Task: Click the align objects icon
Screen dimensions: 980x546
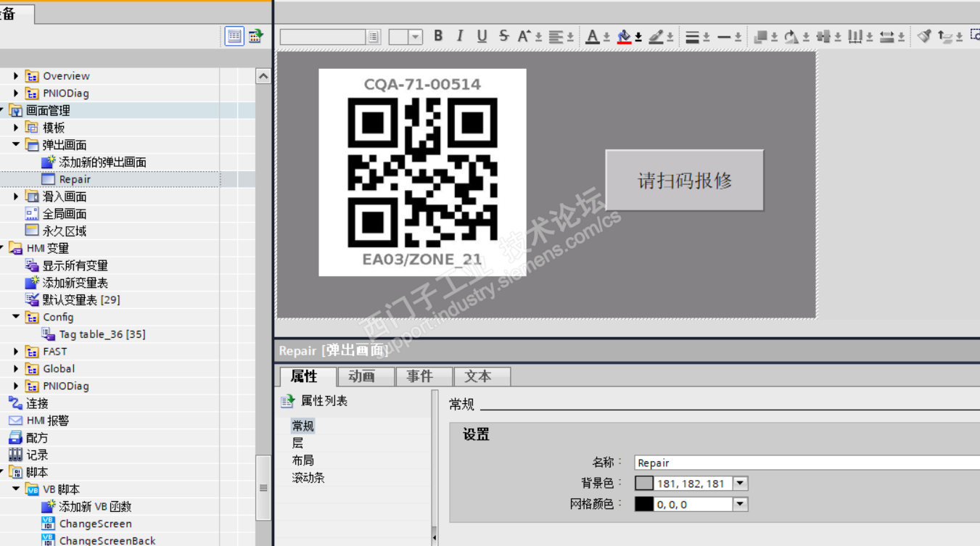Action: (x=823, y=36)
